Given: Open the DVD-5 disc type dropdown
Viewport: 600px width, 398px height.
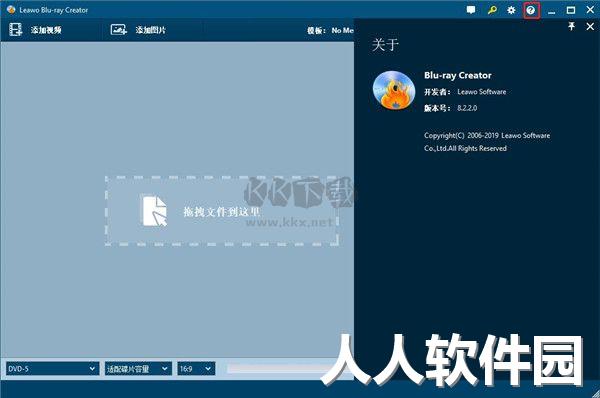Looking at the screenshot, I should (x=52, y=369).
